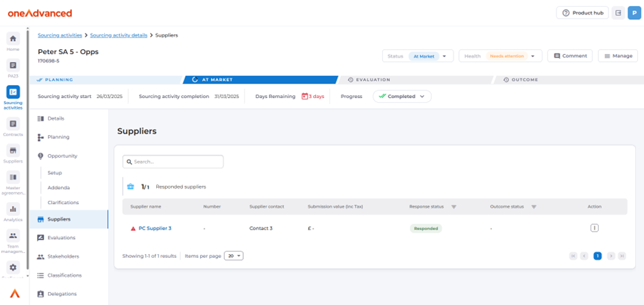Click the Supplier name column header
Screen dimensions: 644x305
tap(146, 207)
